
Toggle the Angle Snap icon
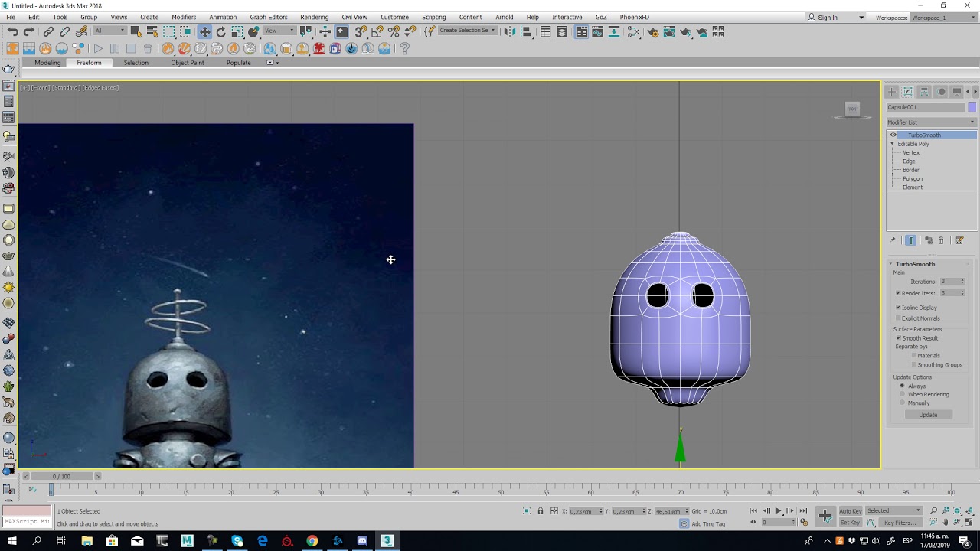pyautogui.click(x=377, y=31)
